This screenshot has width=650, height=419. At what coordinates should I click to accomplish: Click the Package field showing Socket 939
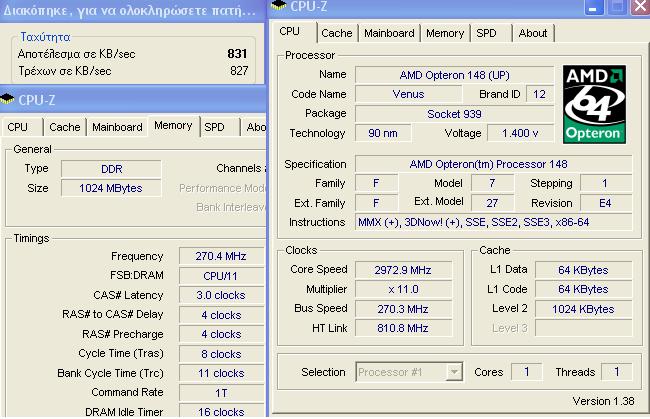[x=454, y=114]
